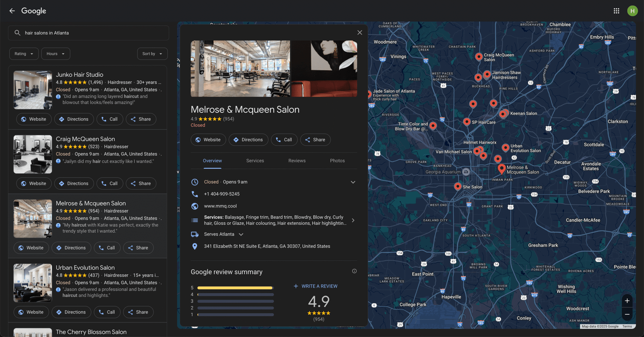Image resolution: width=644 pixels, height=337 pixels.
Task: Open The Cherry Blossom Salon listing title
Action: tap(91, 332)
